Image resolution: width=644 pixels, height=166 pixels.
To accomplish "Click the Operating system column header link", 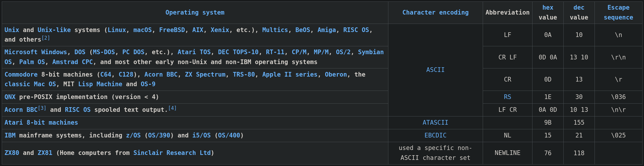I will tap(195, 13).
